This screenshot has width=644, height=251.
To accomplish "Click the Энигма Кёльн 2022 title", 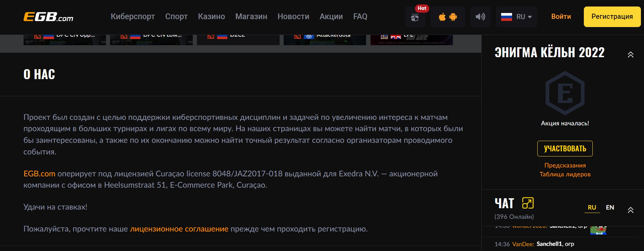I will coord(549,52).
